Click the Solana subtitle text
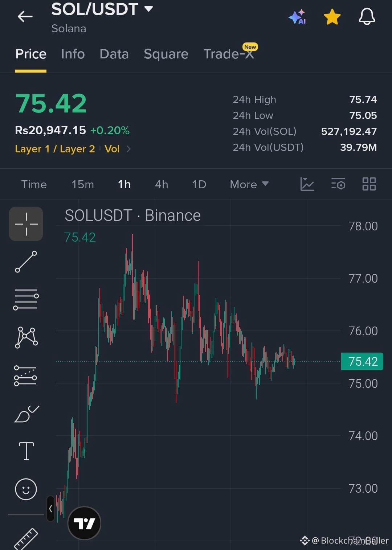The height and width of the screenshot is (550, 392). [x=69, y=28]
